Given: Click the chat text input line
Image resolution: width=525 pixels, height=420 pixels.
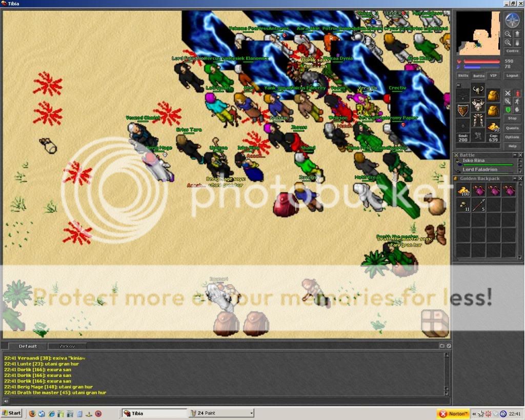Looking at the screenshot, I should (229, 401).
